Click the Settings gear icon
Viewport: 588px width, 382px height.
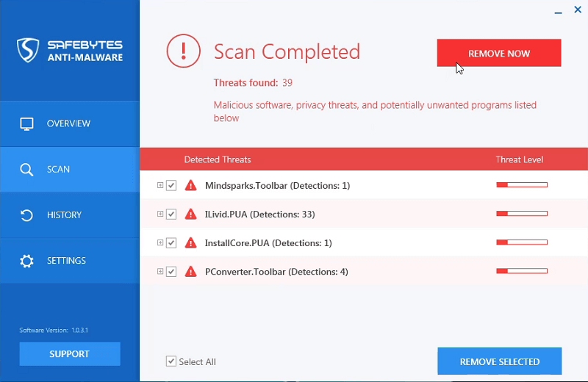pyautogui.click(x=26, y=261)
